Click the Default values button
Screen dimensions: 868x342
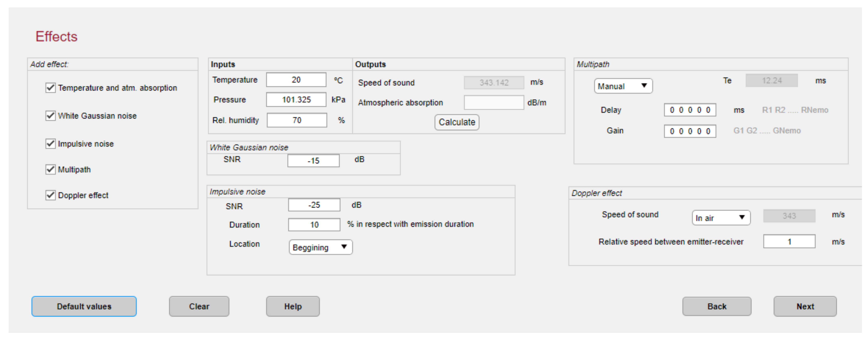[x=84, y=306]
